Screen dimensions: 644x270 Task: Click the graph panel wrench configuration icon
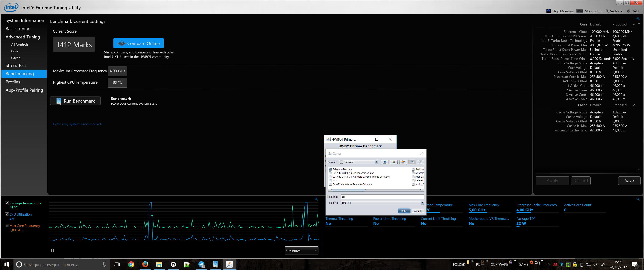point(316,199)
